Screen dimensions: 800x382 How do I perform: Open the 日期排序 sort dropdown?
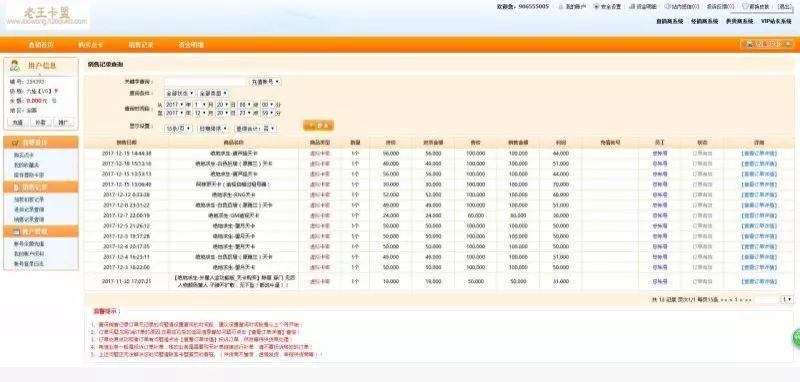[213, 129]
